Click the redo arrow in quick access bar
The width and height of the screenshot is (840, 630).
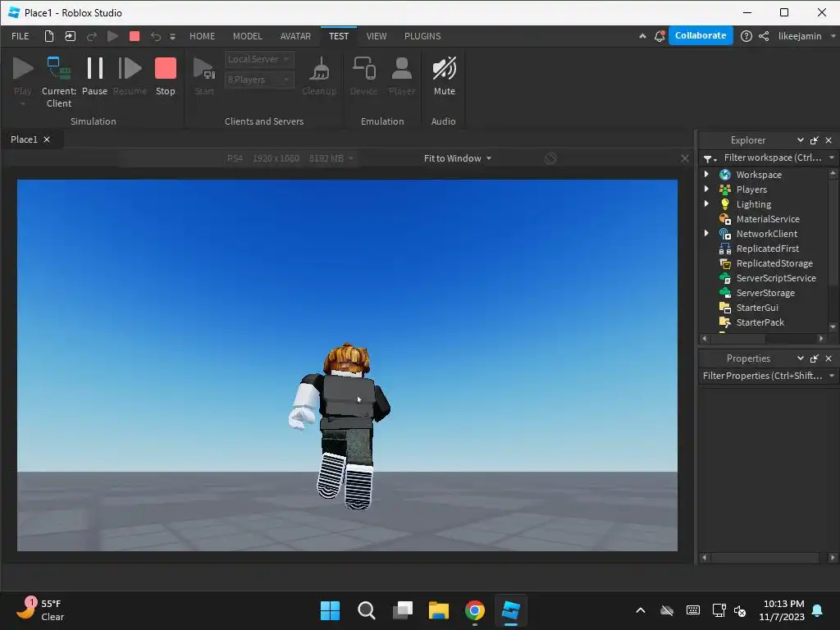(x=92, y=36)
